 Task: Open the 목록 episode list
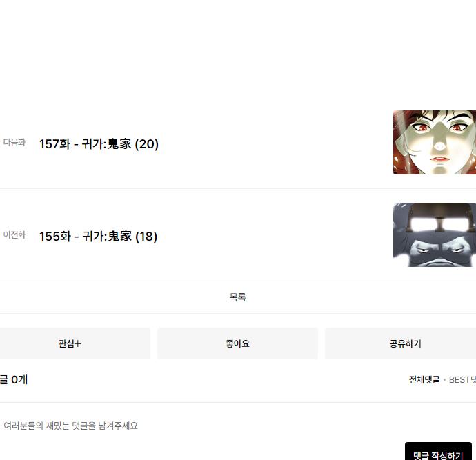[x=237, y=297]
